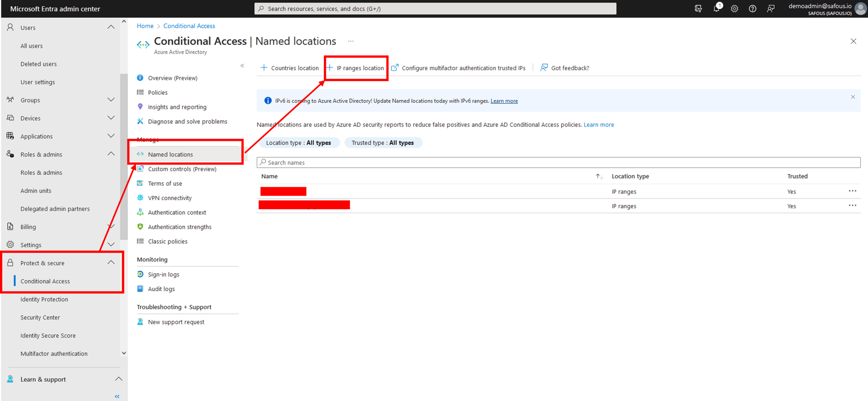Open the settings gear icon
Image resolution: width=868 pixels, height=401 pixels.
click(734, 8)
